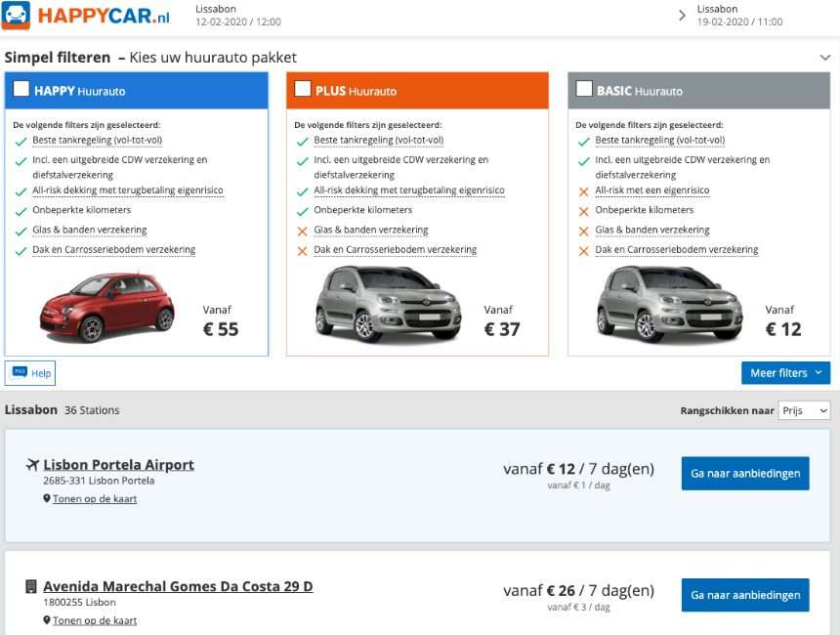Click the FAQ icon in Help button
The height and width of the screenshot is (635, 840).
click(20, 372)
